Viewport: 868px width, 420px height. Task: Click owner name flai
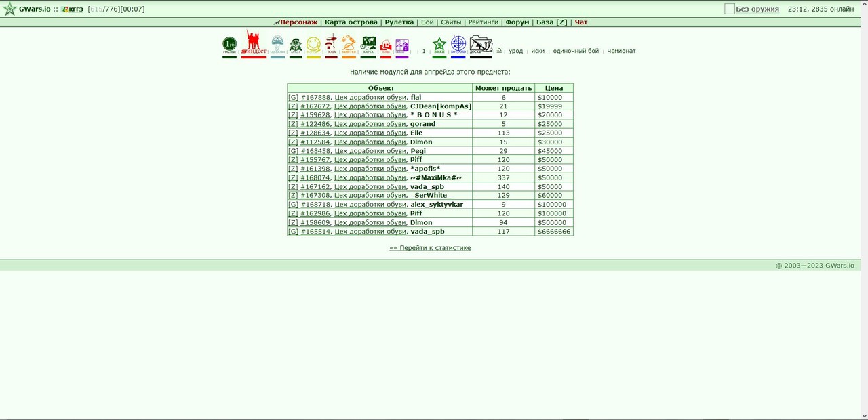click(x=416, y=98)
